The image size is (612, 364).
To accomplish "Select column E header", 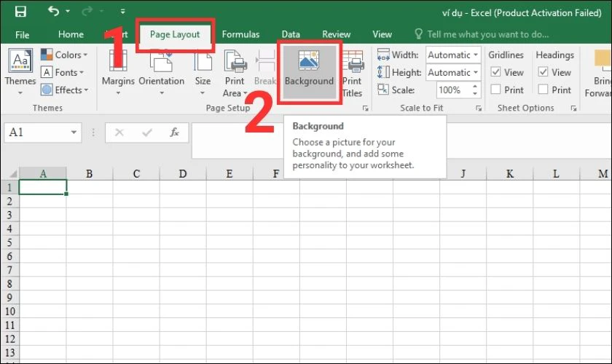I will pyautogui.click(x=229, y=173).
